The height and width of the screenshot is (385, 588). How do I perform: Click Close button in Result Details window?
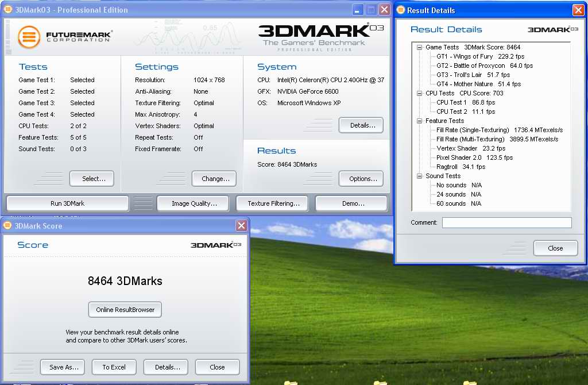pos(555,248)
